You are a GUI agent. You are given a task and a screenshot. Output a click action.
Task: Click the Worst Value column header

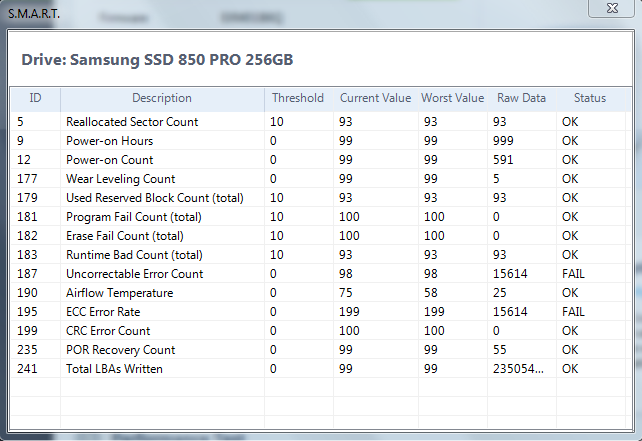click(x=453, y=98)
